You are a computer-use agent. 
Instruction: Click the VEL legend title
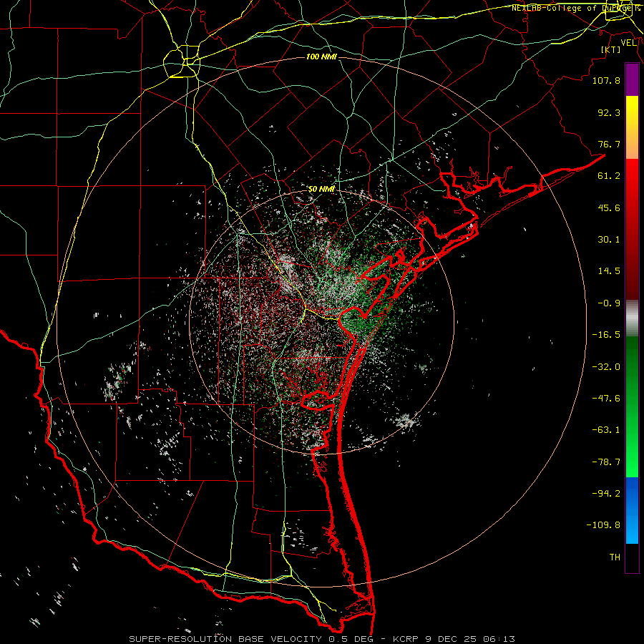[x=628, y=43]
